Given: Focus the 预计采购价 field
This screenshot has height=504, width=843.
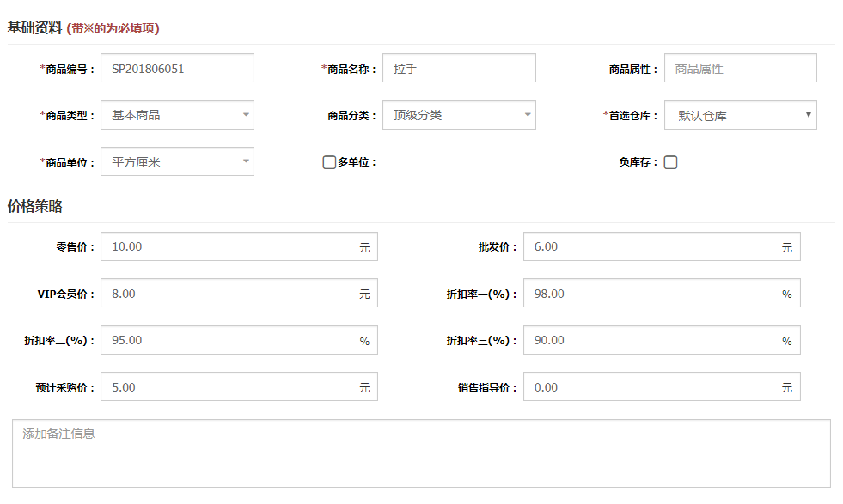Looking at the screenshot, I should 228,387.
